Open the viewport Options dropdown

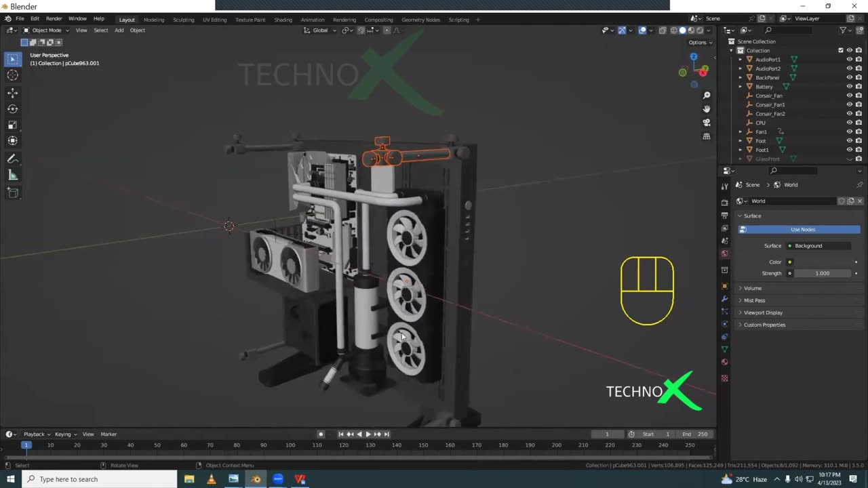701,42
